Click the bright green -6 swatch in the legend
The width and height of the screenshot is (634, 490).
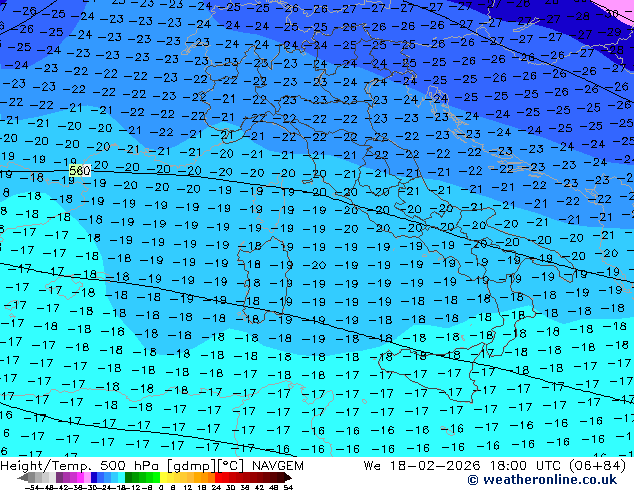point(156,477)
